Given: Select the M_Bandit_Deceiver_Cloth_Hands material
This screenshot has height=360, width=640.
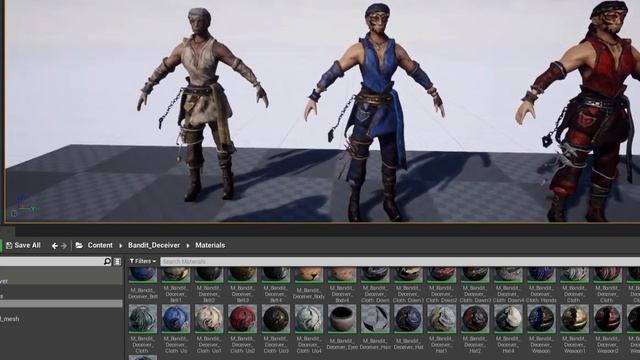Looking at the screenshot, I should pos(541,284).
